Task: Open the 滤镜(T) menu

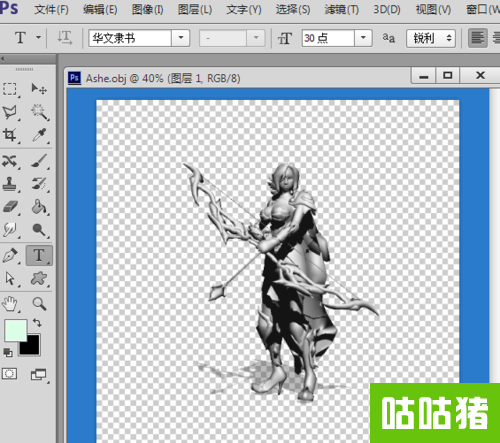Action: point(342,10)
